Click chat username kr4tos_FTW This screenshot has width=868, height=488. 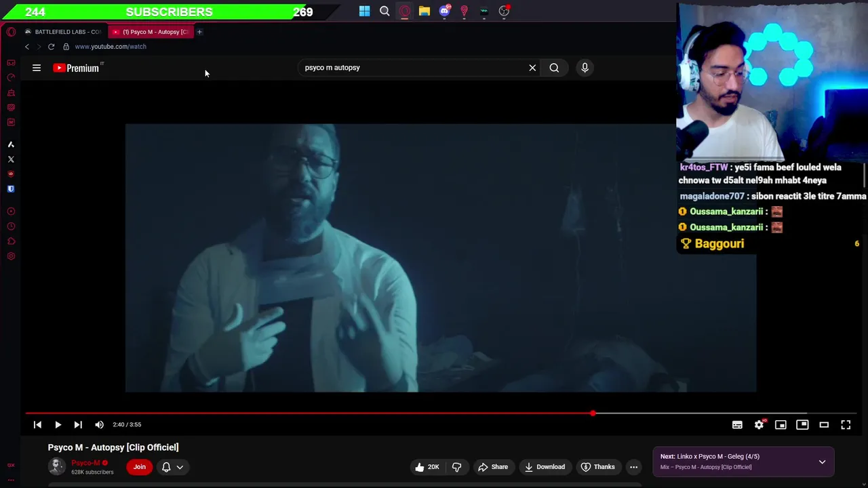[703, 167]
